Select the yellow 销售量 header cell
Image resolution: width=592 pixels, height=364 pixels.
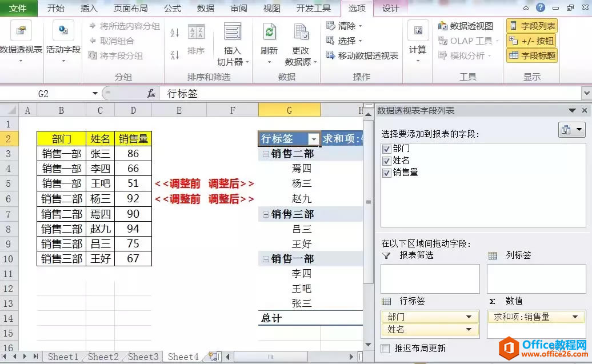point(133,139)
